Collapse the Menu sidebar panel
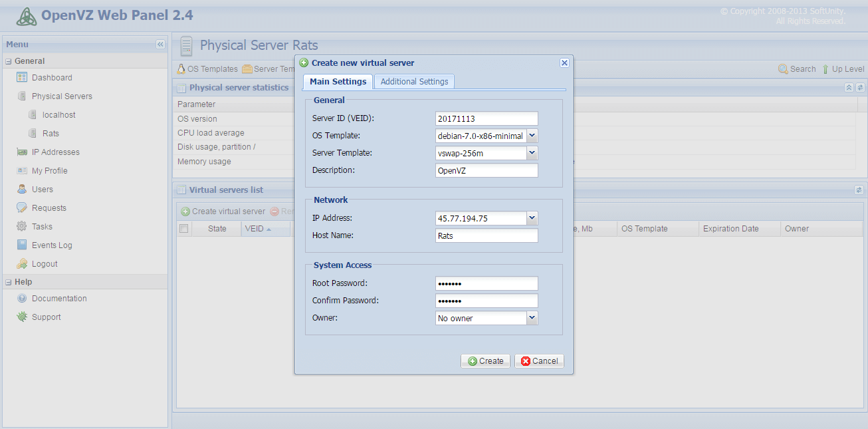Image resolution: width=868 pixels, height=429 pixels. (160, 45)
